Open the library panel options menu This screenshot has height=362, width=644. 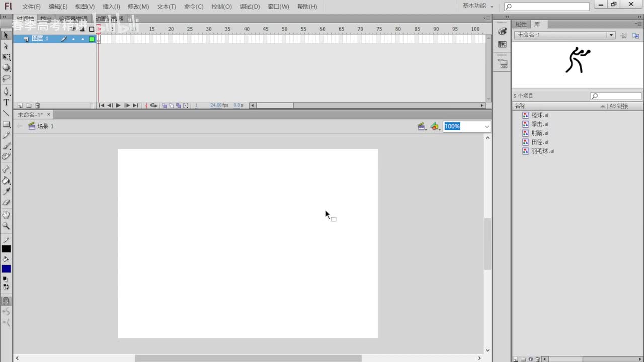click(x=637, y=24)
